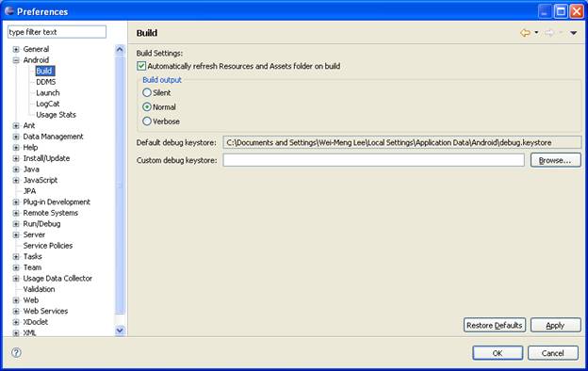This screenshot has height=371, width=588.
Task: Select the Web preference item
Action: pyautogui.click(x=31, y=300)
